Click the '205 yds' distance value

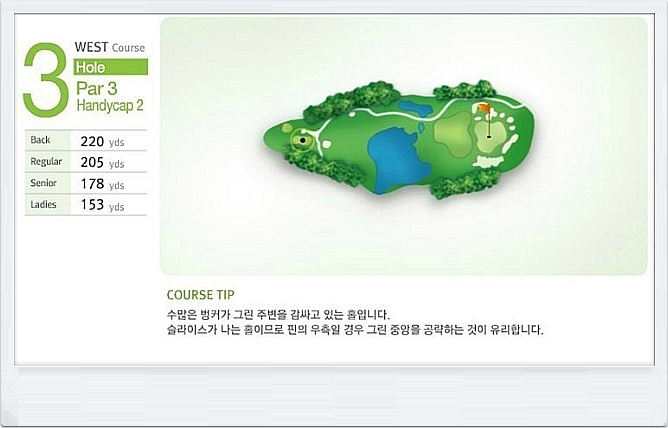pyautogui.click(x=102, y=163)
